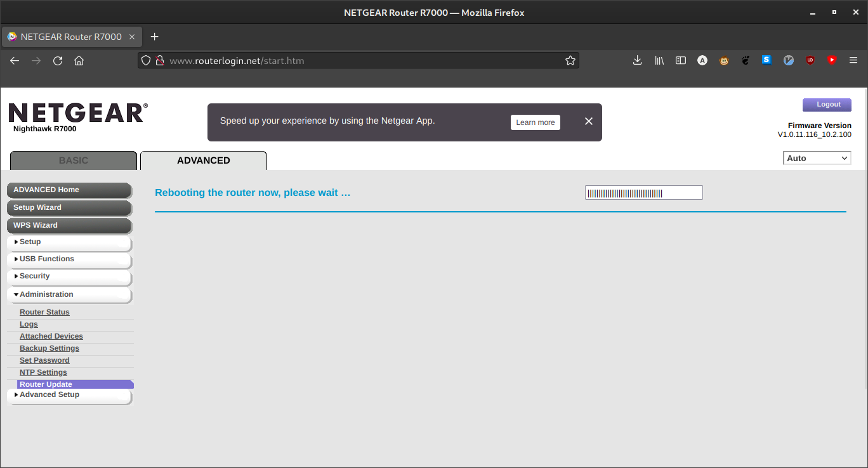Click the Rebooting the router now message
Viewport: 868px width, 468px height.
click(x=253, y=192)
